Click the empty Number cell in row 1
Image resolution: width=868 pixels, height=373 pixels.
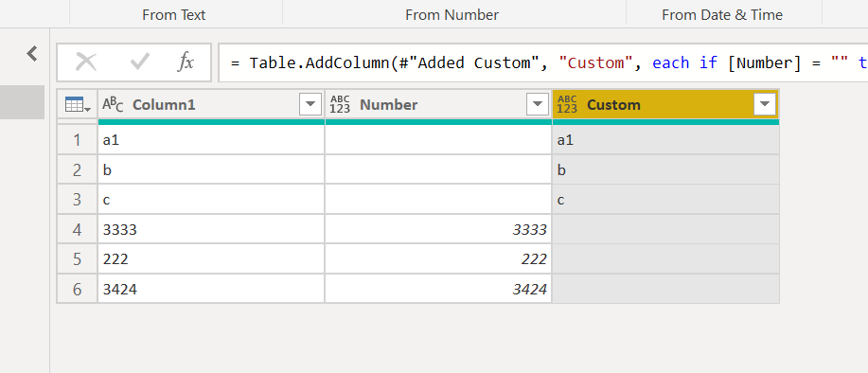pyautogui.click(x=438, y=140)
